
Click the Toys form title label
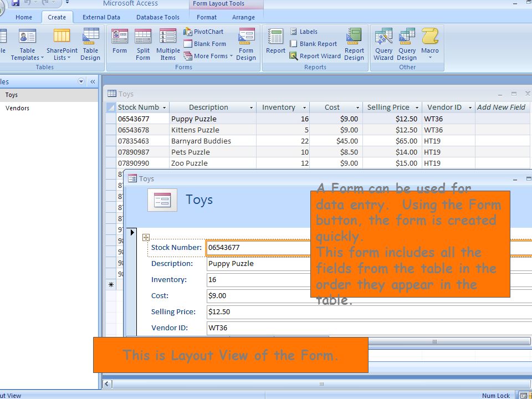[199, 200]
